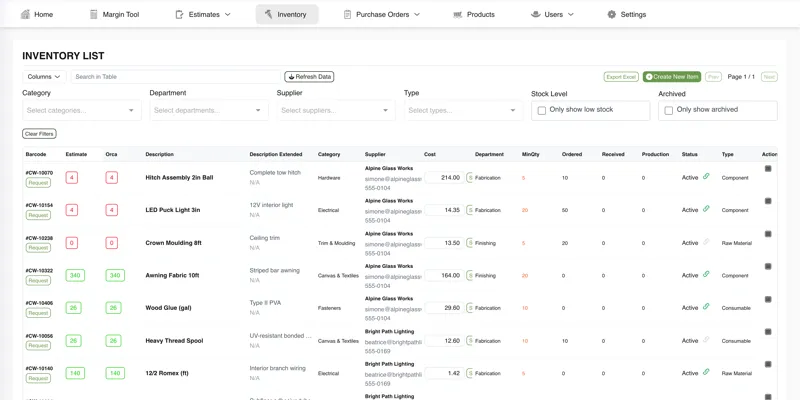
Task: Expand the Users menu
Action: (553, 14)
